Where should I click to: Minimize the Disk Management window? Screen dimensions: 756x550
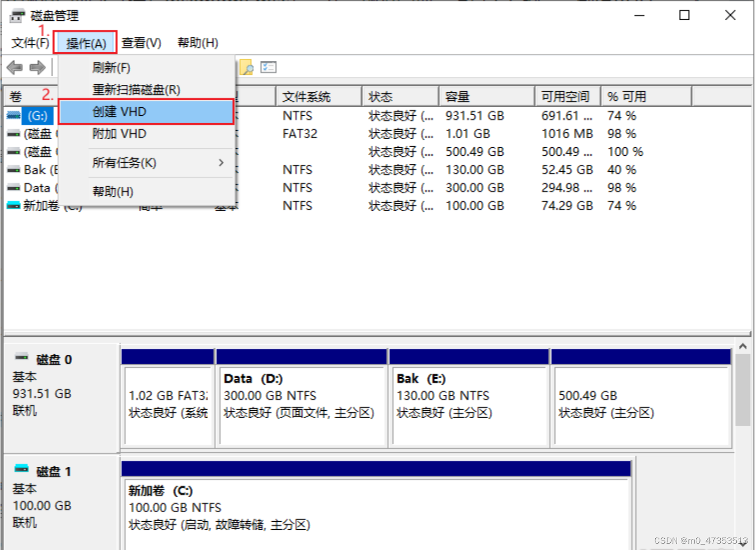click(639, 15)
